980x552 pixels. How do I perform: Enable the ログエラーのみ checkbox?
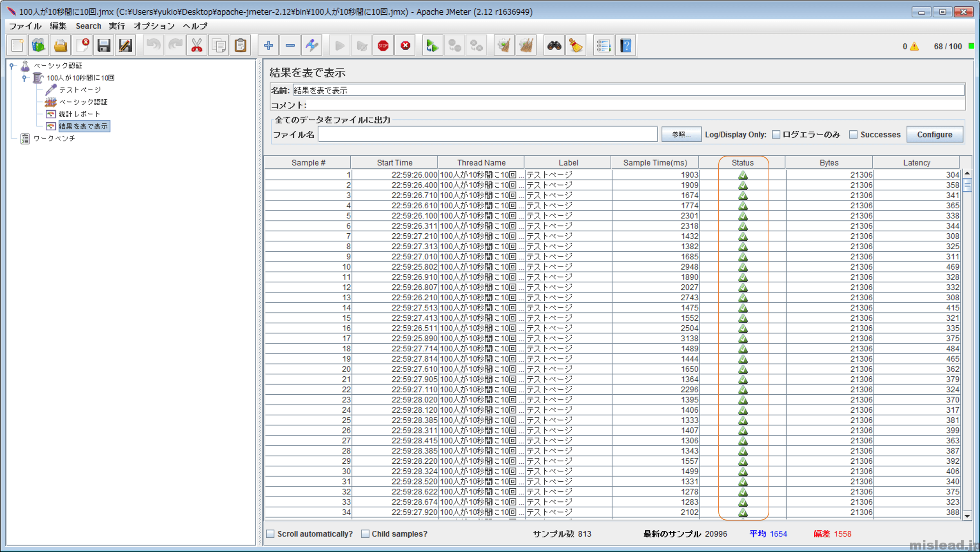[x=776, y=134]
